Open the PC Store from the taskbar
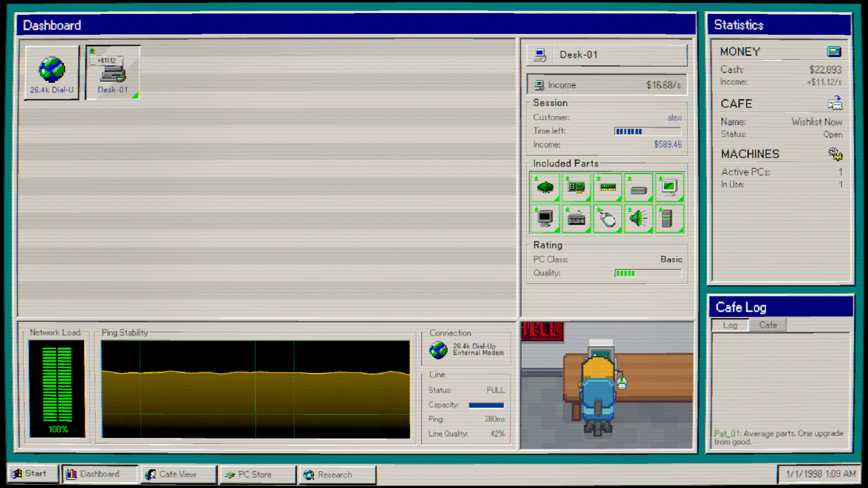 point(258,474)
